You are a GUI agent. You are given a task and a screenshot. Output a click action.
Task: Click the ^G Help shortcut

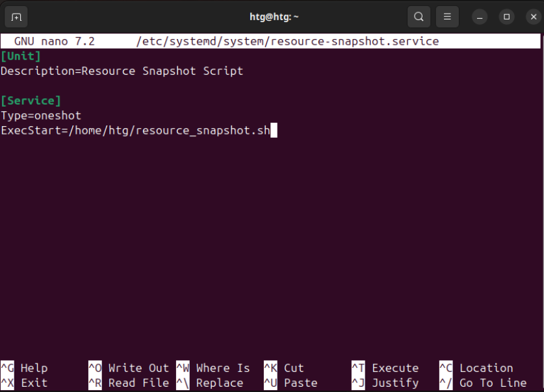click(24, 368)
